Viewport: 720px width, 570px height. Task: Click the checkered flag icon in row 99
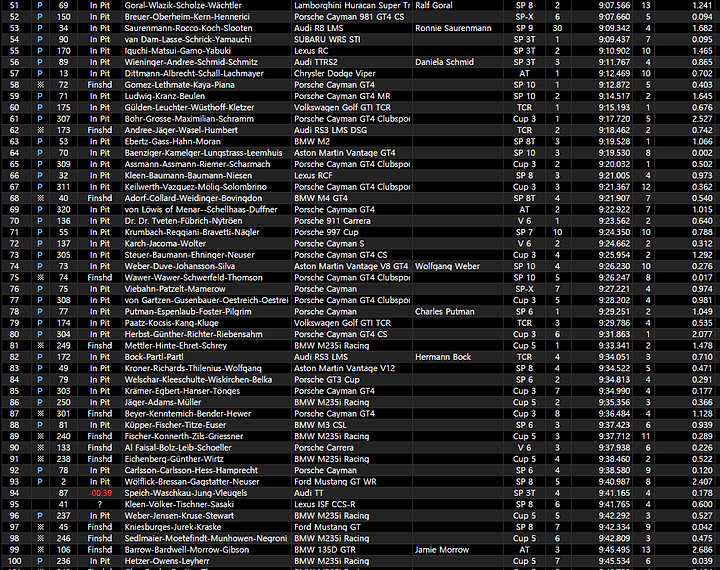(40, 550)
